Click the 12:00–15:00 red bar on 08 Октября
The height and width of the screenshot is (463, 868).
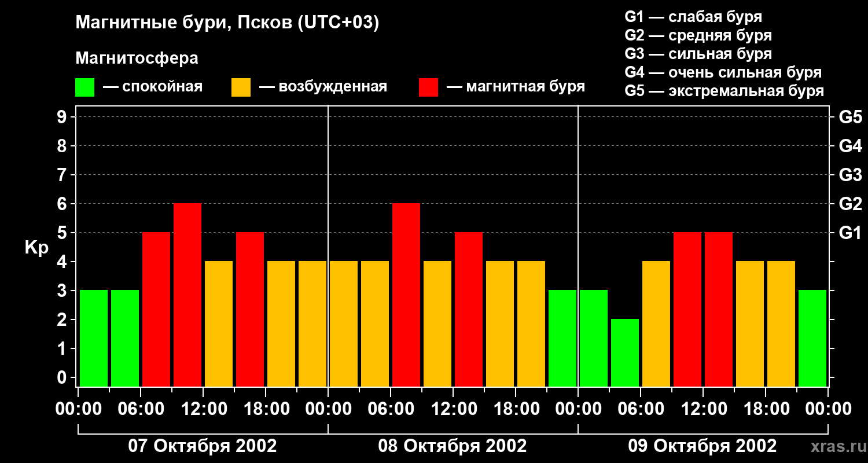(x=469, y=309)
